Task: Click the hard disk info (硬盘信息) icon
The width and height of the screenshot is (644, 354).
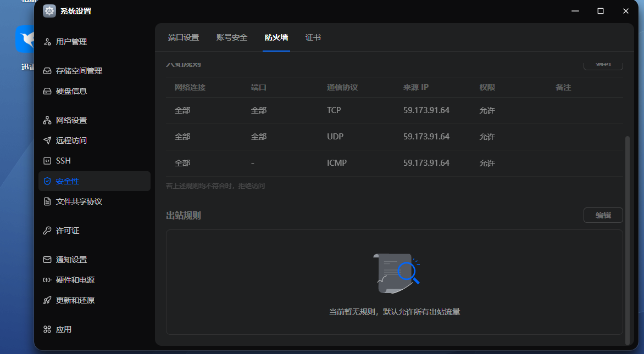Action: click(47, 91)
